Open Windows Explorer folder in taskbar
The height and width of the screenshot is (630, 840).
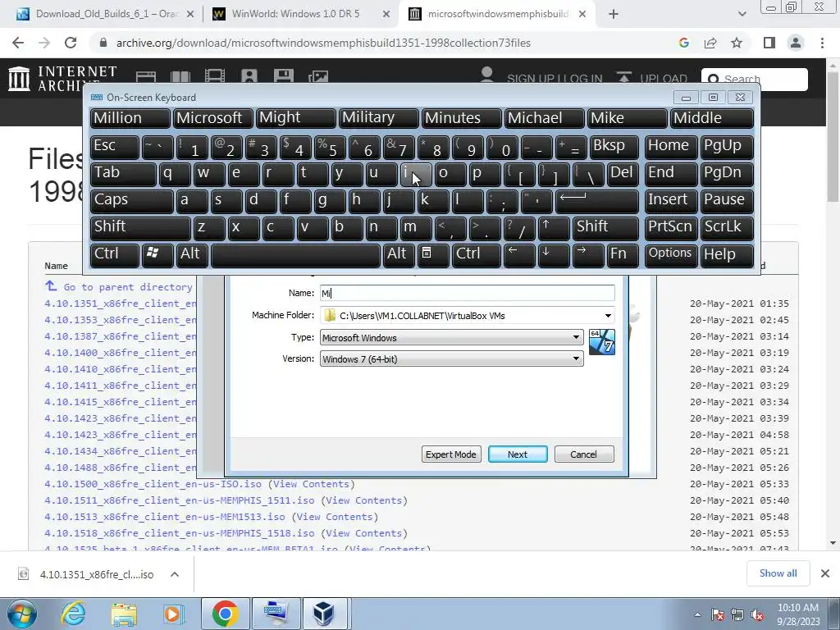click(x=124, y=614)
